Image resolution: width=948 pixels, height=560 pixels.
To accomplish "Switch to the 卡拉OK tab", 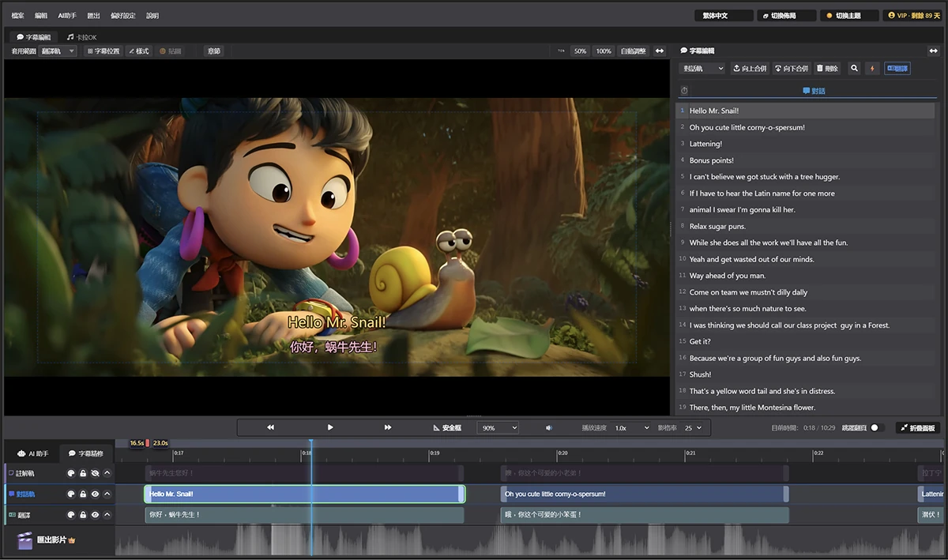I will (x=82, y=37).
